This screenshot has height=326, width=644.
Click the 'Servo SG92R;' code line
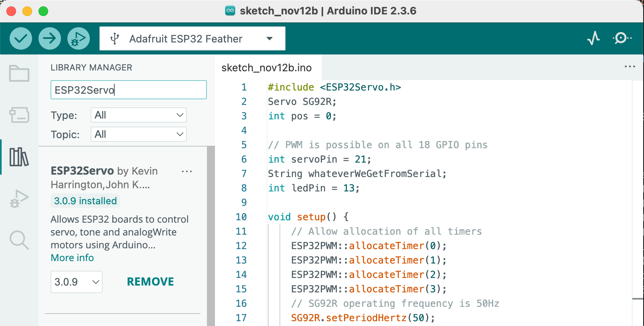point(302,102)
